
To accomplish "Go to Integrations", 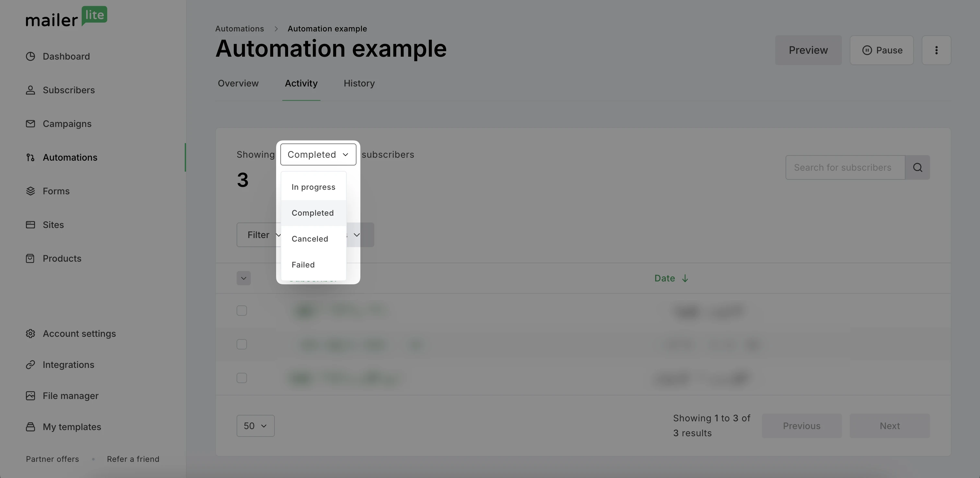I will tap(60, 365).
